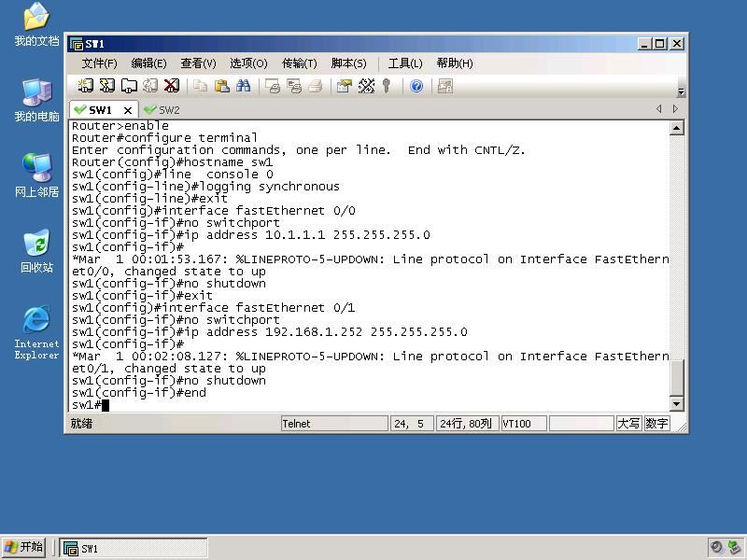Viewport: 747px width, 560px height.
Task: Select the SW1 session tab
Action: (98, 110)
